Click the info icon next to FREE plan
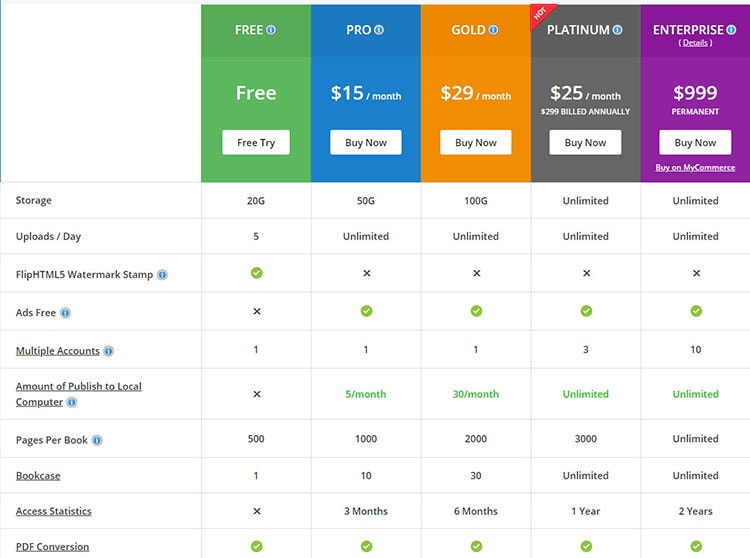 coord(271,30)
